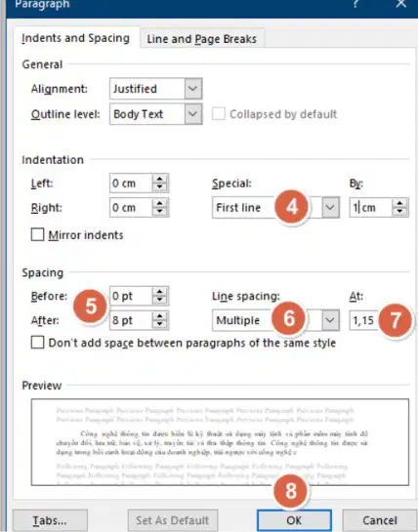The height and width of the screenshot is (532, 418).
Task: Close the Paragraph dialog with X
Action: [x=401, y=3]
